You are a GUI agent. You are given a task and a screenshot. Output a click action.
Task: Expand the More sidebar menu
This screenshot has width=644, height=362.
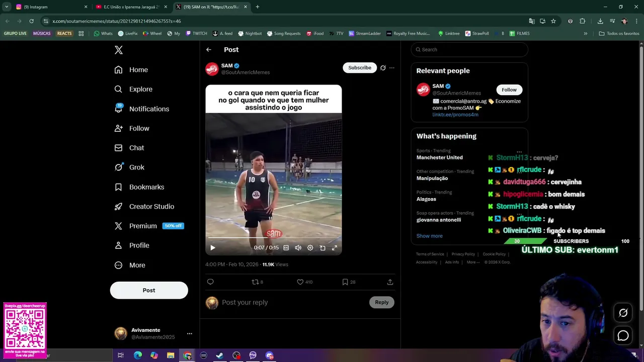click(129, 265)
